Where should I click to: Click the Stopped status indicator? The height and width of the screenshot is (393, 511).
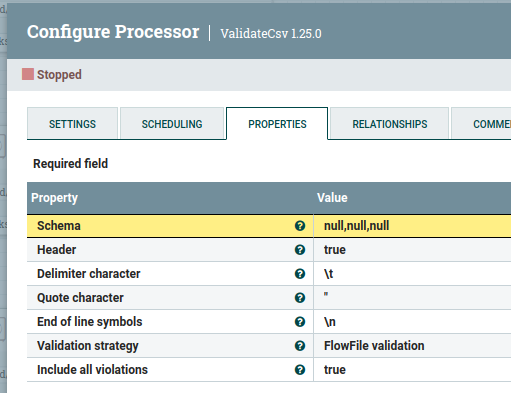pyautogui.click(x=52, y=74)
